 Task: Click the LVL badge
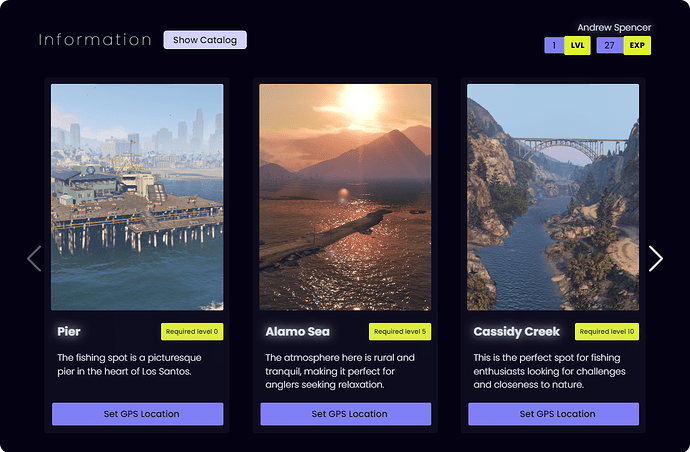click(x=577, y=45)
